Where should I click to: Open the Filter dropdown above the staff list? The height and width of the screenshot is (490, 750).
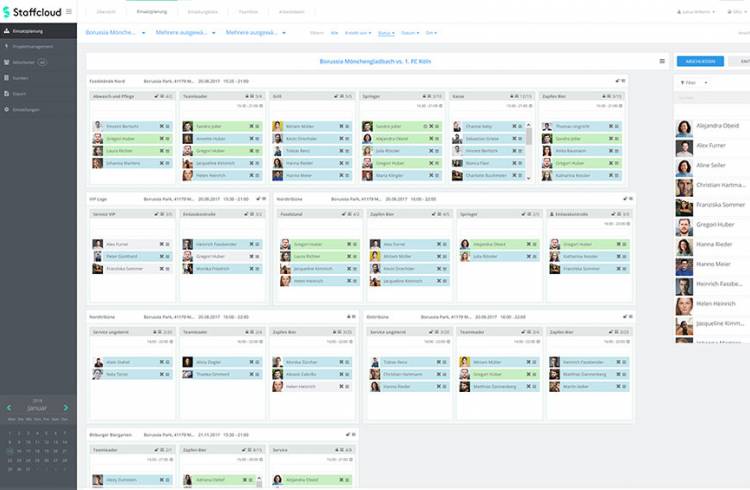click(694, 83)
